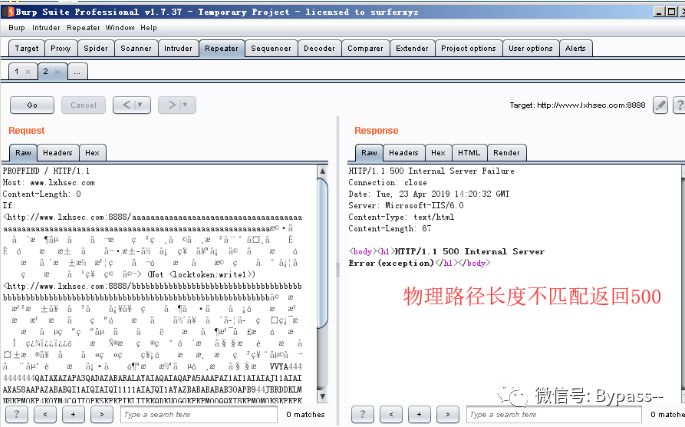Click the plus button beside response search
Viewport: 685px width, 427px height.
(x=419, y=414)
